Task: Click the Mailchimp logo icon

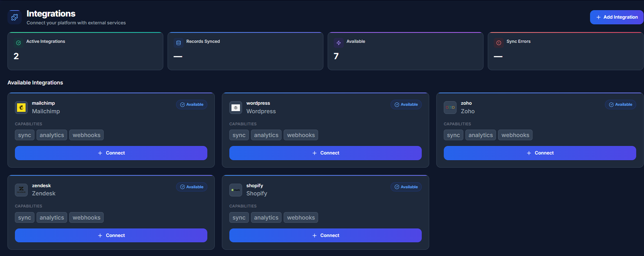Action: [x=21, y=107]
